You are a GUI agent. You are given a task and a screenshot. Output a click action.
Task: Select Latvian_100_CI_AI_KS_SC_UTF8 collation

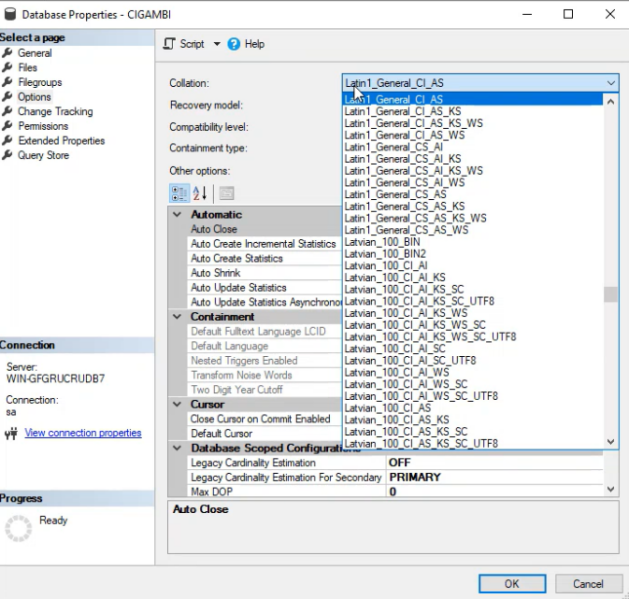pos(473,301)
